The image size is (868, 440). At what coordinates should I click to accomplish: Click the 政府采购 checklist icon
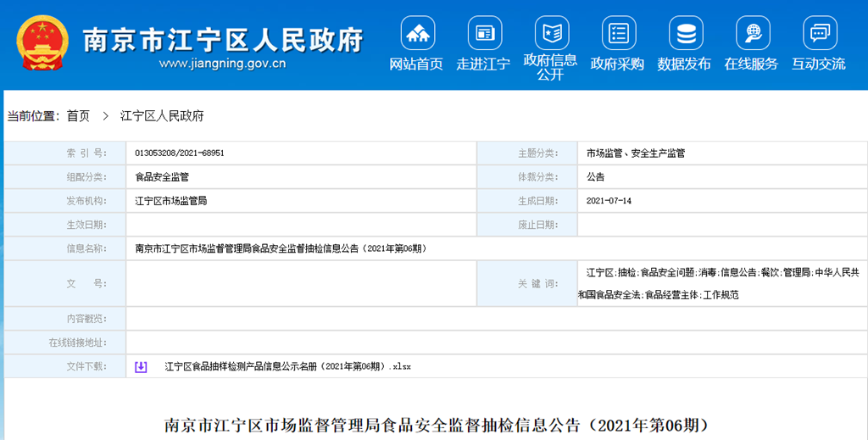[x=618, y=33]
